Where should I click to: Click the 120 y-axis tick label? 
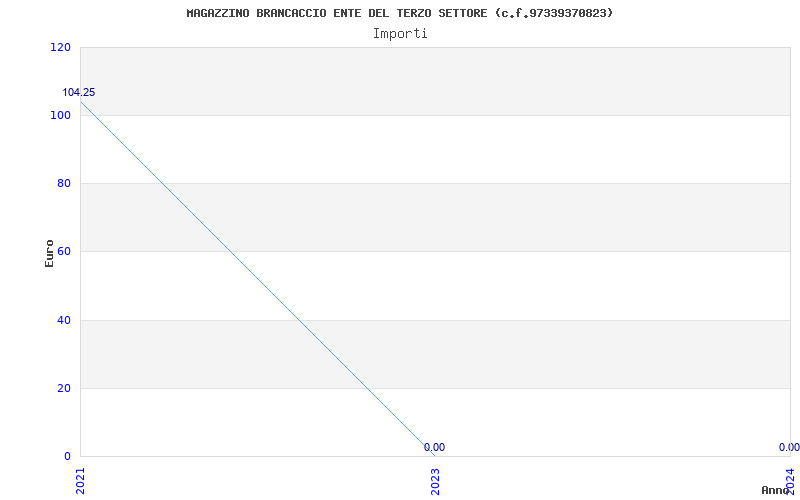coord(60,47)
